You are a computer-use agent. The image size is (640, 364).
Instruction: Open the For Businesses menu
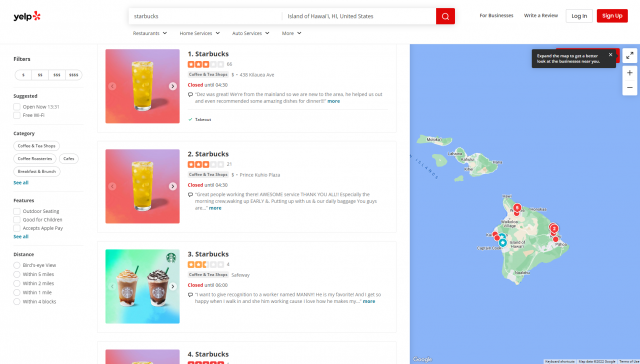(x=496, y=16)
